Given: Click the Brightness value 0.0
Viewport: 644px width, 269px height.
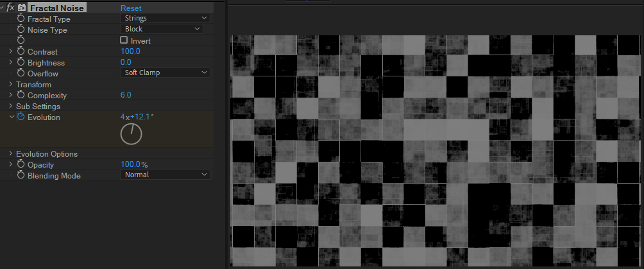Looking at the screenshot, I should coord(126,62).
